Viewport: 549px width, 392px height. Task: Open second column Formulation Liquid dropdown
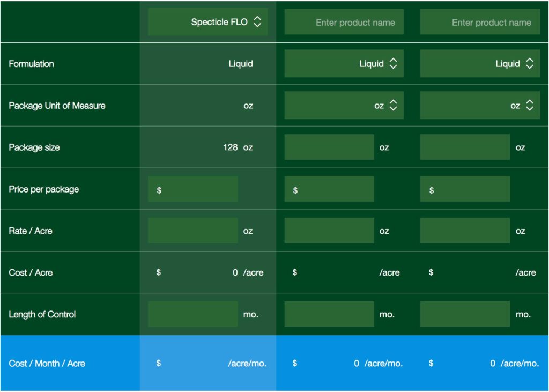click(344, 63)
